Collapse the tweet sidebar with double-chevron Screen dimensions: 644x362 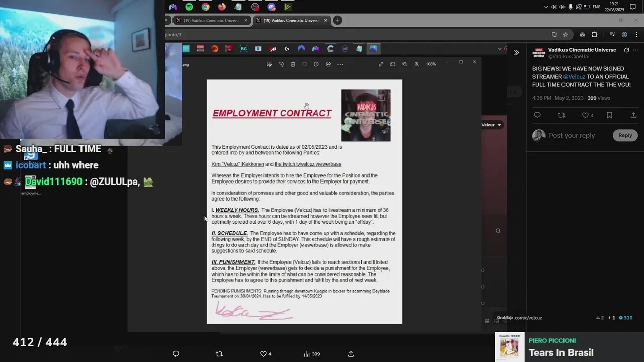[516, 53]
